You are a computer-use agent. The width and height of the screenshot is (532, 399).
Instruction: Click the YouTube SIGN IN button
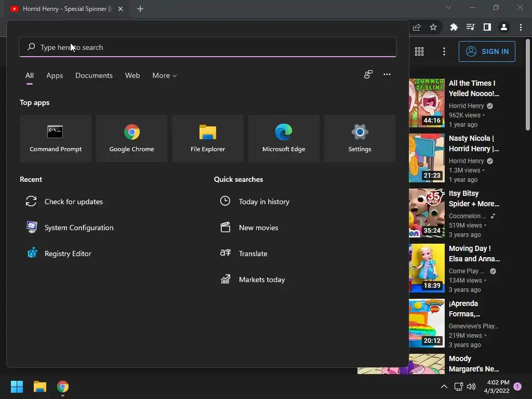[x=487, y=51]
